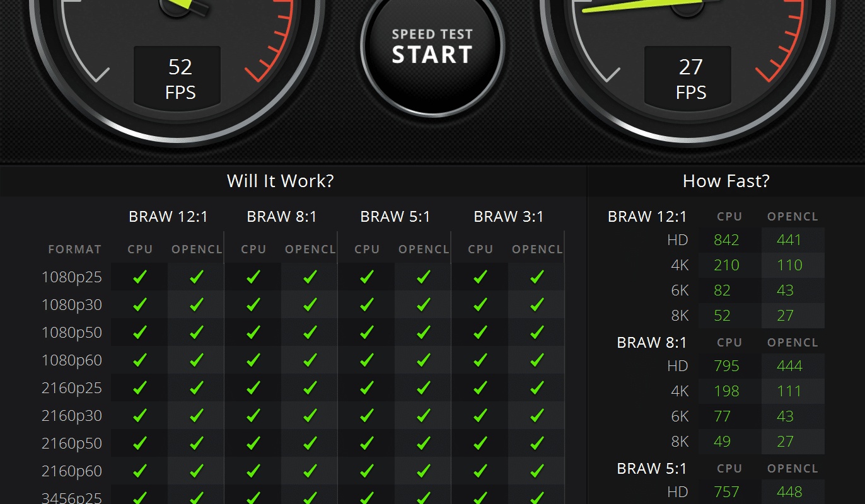Click the BRAW 5:1 label in How Fast

click(652, 469)
